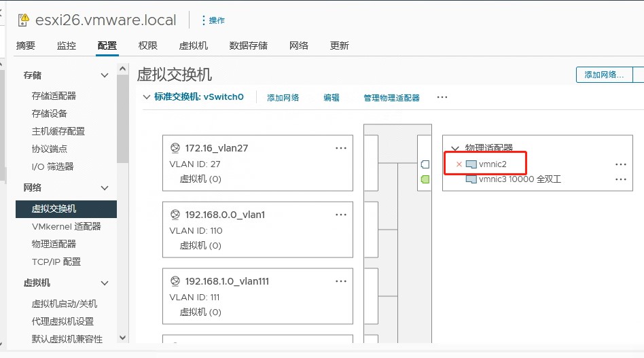Open 存储设备 in the sidebar
Viewport: 644px width, 358px height.
tap(50, 113)
